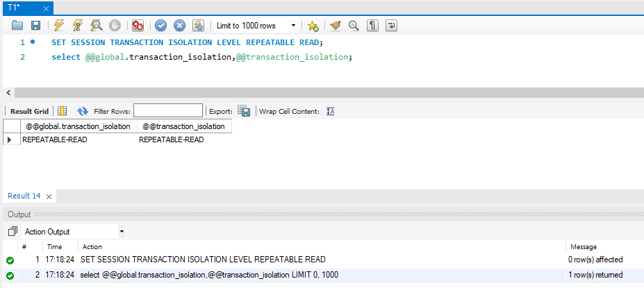The image size is (644, 288).
Task: Click the line 1 breakpoint dot
Action: [x=33, y=42]
